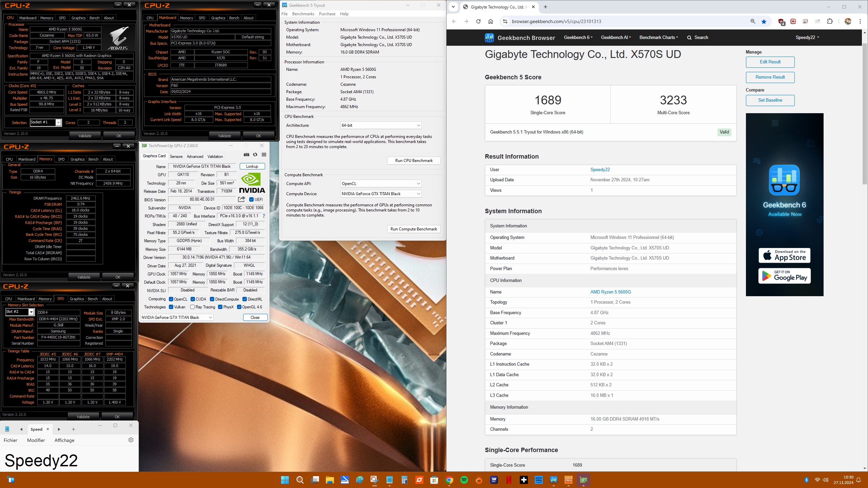Open Chrome extensions puzzle icon
The width and height of the screenshot is (868, 488).
point(830,21)
